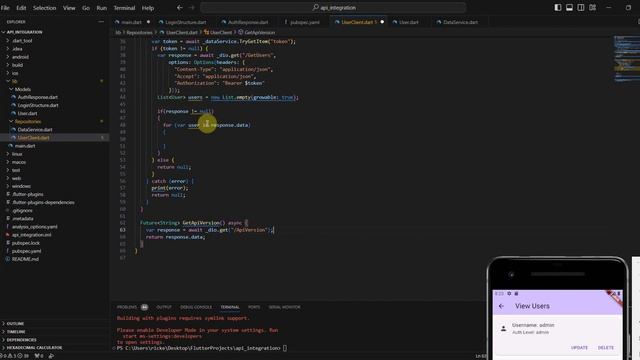This screenshot has width=640, height=360.
Task: Open the View menu
Action: pyautogui.click(x=69, y=8)
